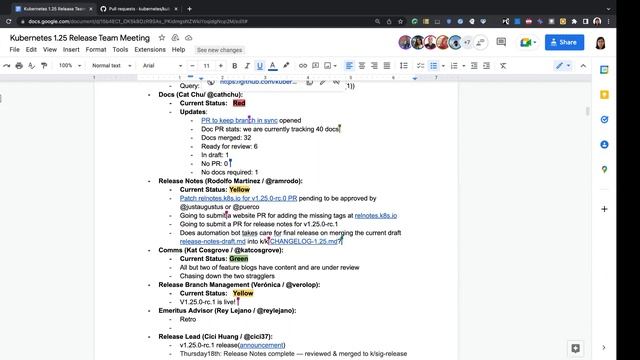Open a new browser tab
640x360 pixels.
[x=189, y=9]
